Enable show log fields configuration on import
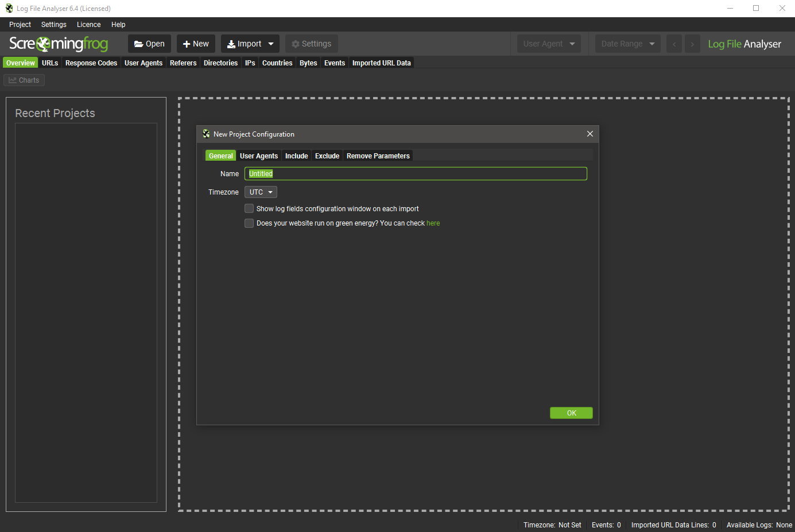795x532 pixels. click(249, 209)
